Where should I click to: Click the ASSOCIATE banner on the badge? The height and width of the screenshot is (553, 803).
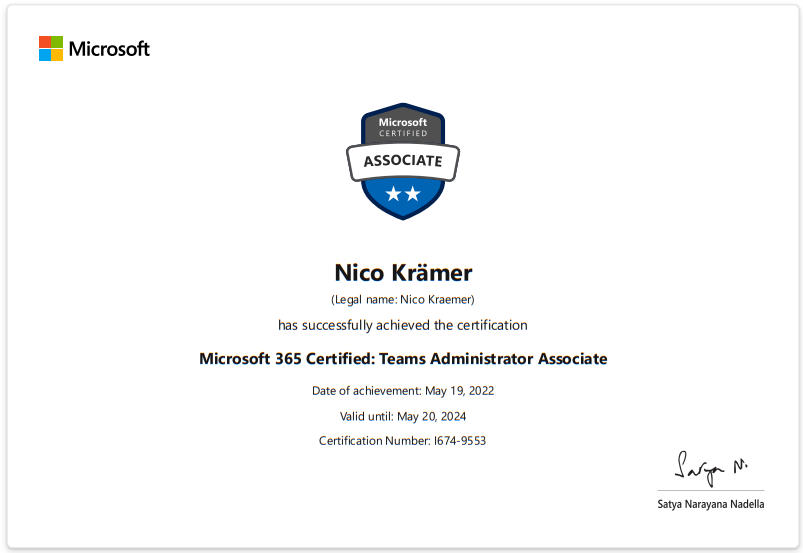coord(403,161)
